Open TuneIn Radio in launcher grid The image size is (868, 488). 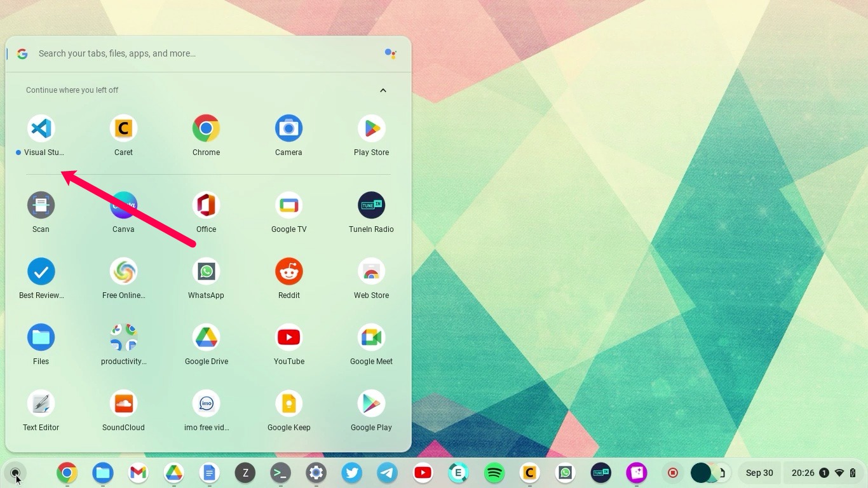click(x=371, y=205)
